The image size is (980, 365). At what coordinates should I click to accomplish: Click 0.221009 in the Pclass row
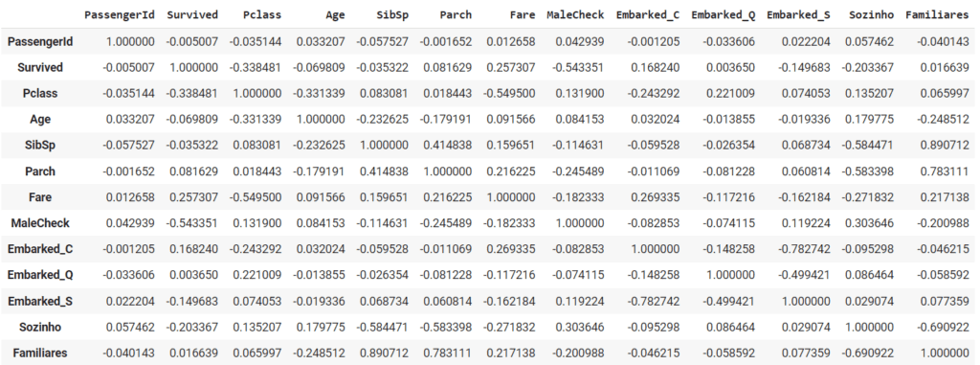(730, 93)
